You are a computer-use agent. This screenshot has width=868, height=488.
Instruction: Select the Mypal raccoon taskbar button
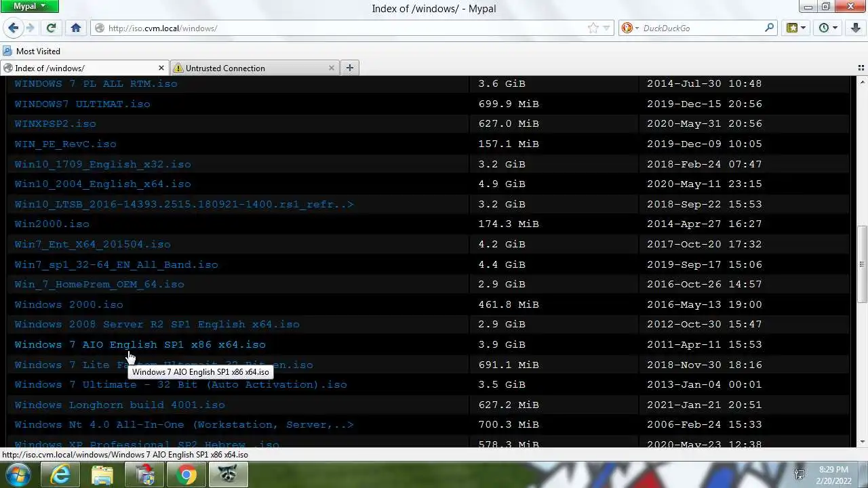[x=229, y=474]
